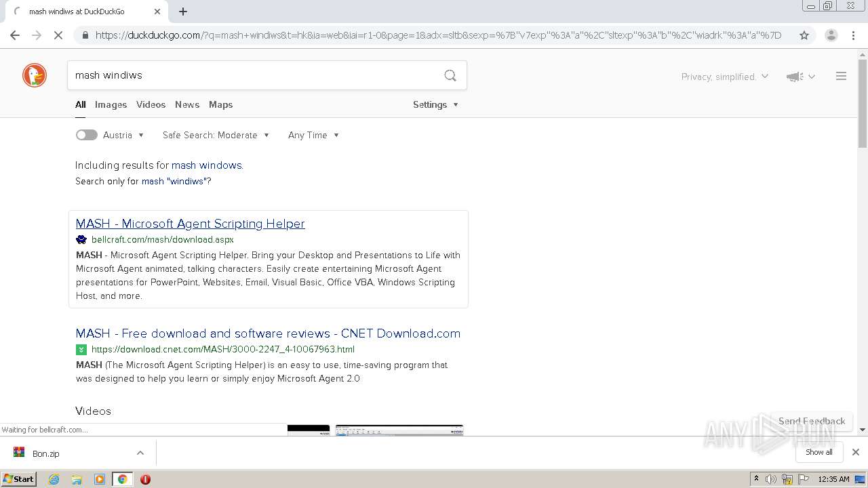Click the Videos section heading
Screen dimensions: 868x488
[x=93, y=411]
